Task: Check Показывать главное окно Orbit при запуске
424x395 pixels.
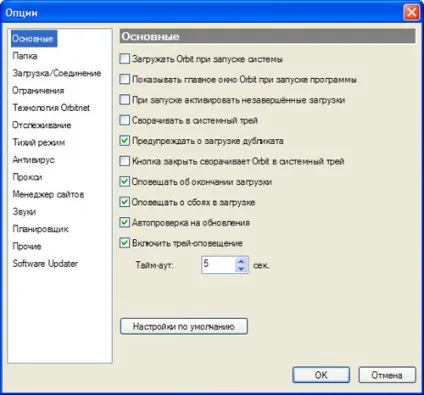Action: (125, 79)
